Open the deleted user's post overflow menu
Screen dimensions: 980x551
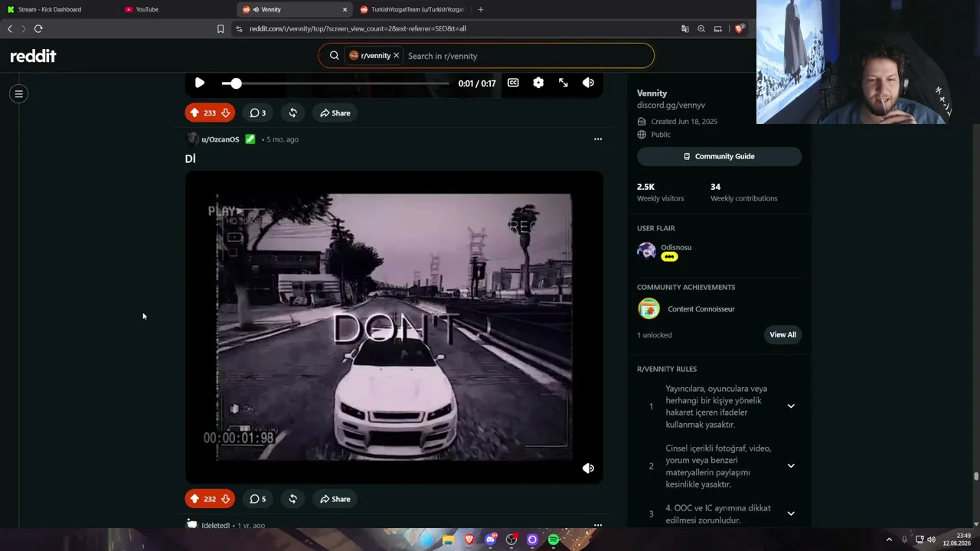598,525
